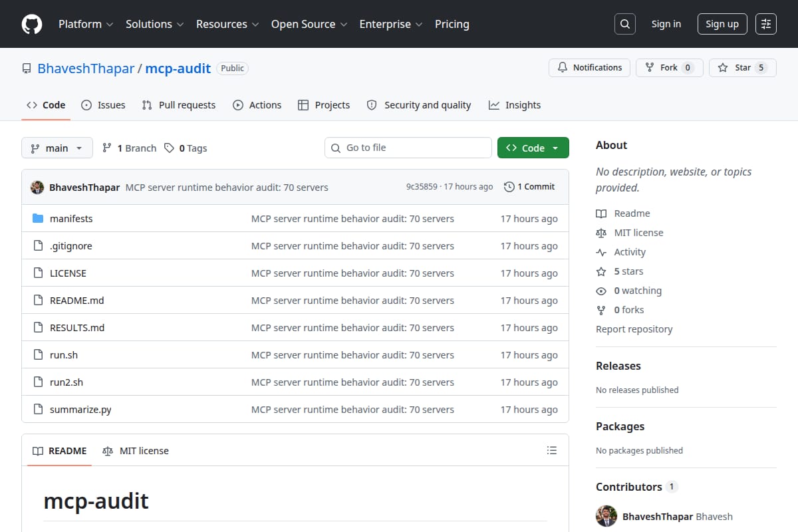Click BhaveshThapar avatar in commit bar
Screen dimensions: 798x532
pos(37,187)
